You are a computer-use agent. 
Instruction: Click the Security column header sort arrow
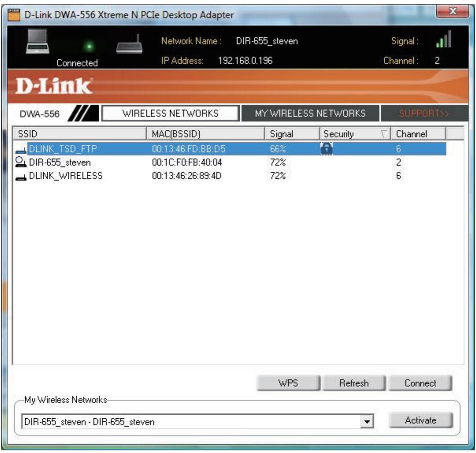(384, 134)
